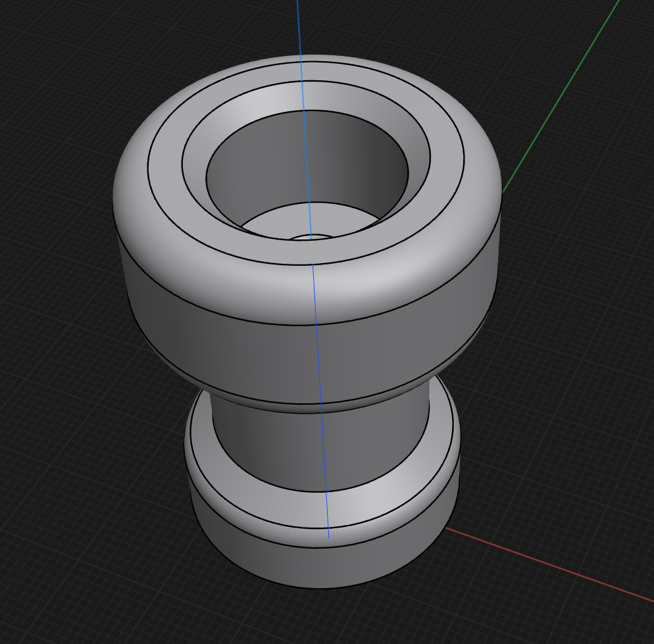The height and width of the screenshot is (644, 654).
Task: Select the flat floor at the bore bottom
Action: pyautogui.click(x=309, y=217)
